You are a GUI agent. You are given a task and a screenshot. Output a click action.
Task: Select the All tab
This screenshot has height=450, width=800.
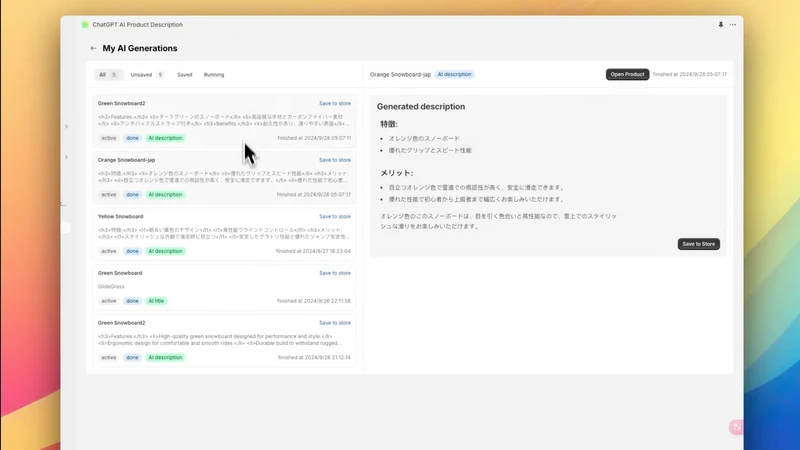(108, 74)
